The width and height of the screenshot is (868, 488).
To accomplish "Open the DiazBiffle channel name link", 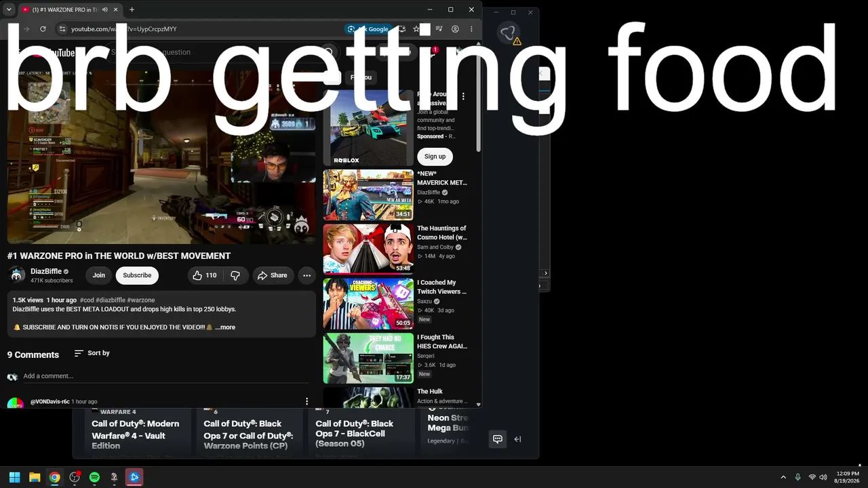I will pos(46,271).
